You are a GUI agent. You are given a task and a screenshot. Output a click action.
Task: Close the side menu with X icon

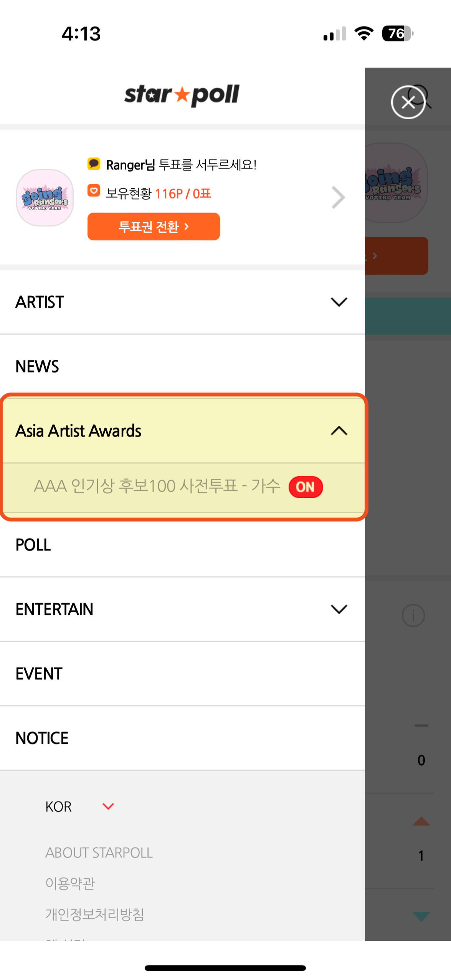[408, 102]
